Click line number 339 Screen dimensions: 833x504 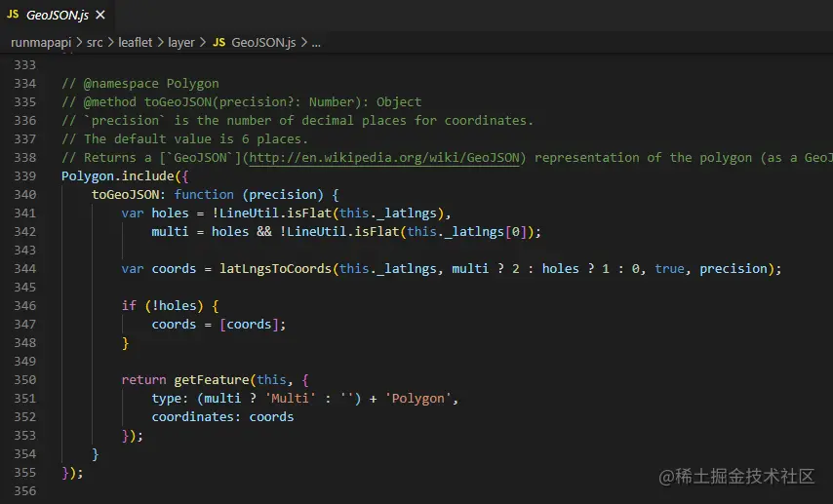tap(25, 176)
